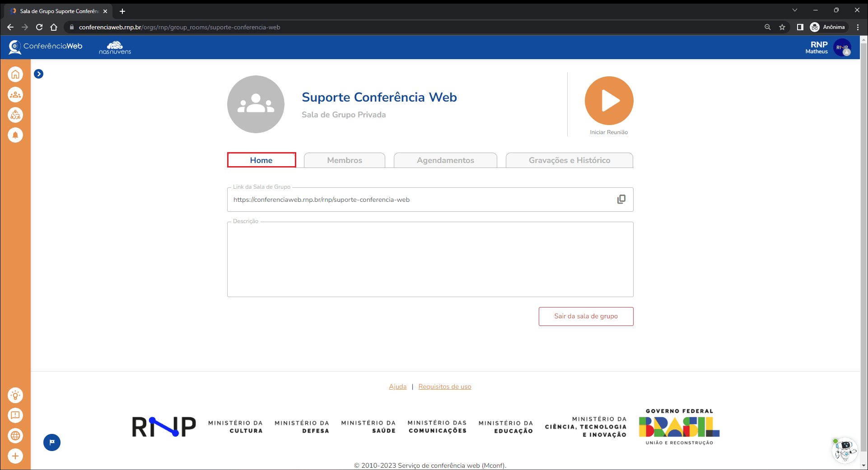
Task: Click in the Descrição text area
Action: (x=430, y=259)
